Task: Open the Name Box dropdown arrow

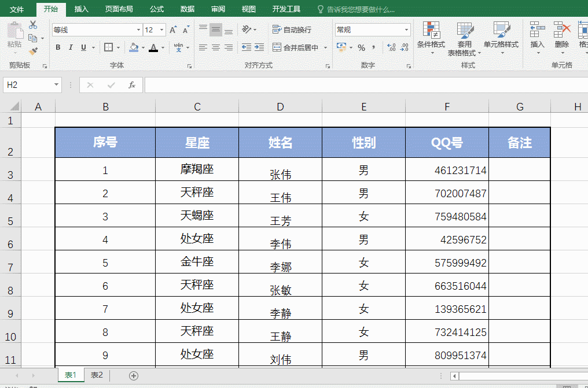Action: pyautogui.click(x=56, y=85)
